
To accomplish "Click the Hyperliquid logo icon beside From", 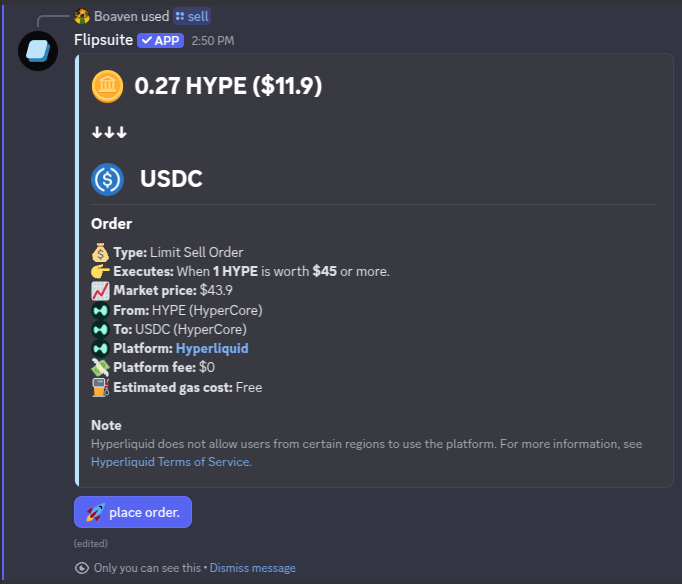I will (100, 310).
